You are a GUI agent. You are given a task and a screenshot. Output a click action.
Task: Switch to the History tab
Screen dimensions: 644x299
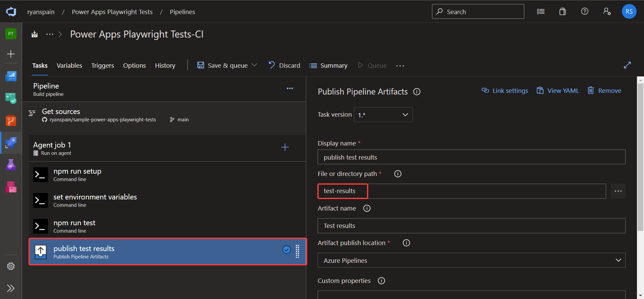(x=165, y=65)
